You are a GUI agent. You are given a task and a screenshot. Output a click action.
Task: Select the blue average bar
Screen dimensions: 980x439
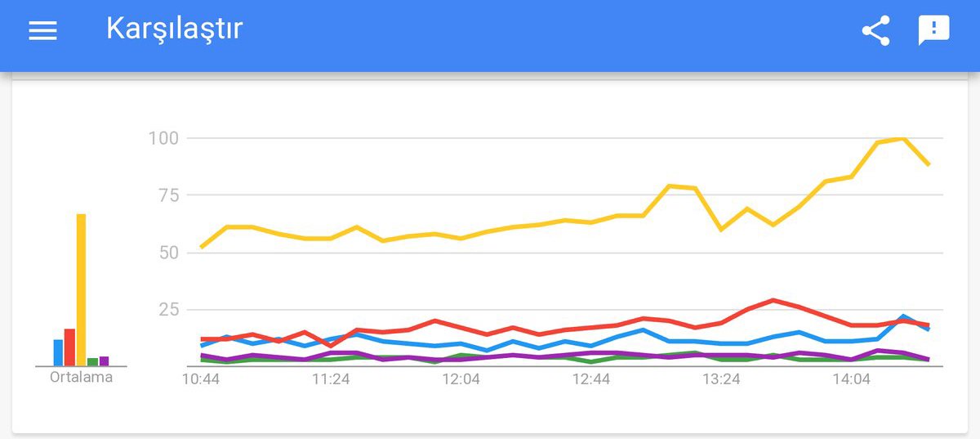58,352
